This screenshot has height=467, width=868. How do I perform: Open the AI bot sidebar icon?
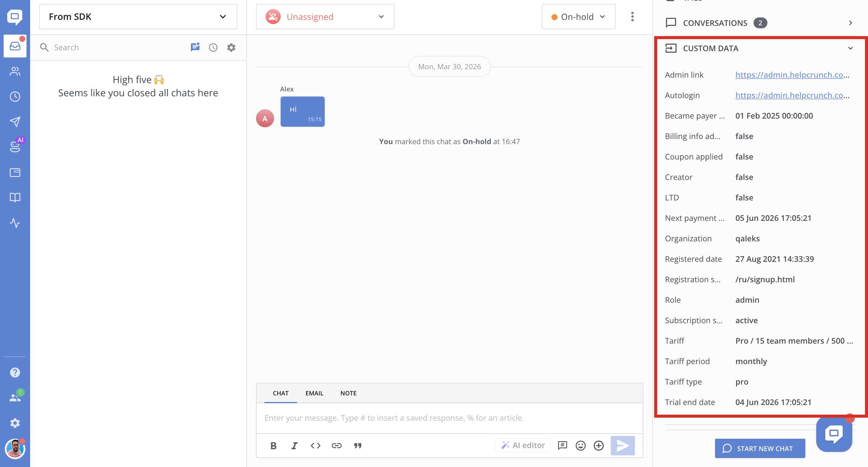click(x=15, y=146)
